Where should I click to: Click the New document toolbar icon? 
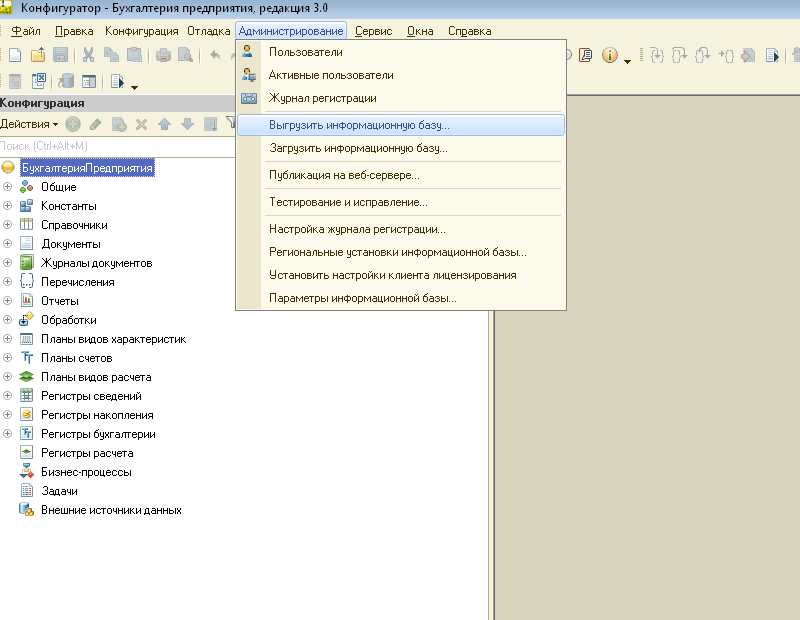15,56
